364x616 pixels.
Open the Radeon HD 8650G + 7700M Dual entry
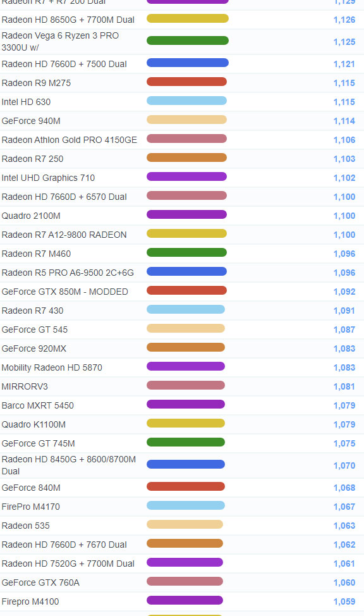[68, 20]
